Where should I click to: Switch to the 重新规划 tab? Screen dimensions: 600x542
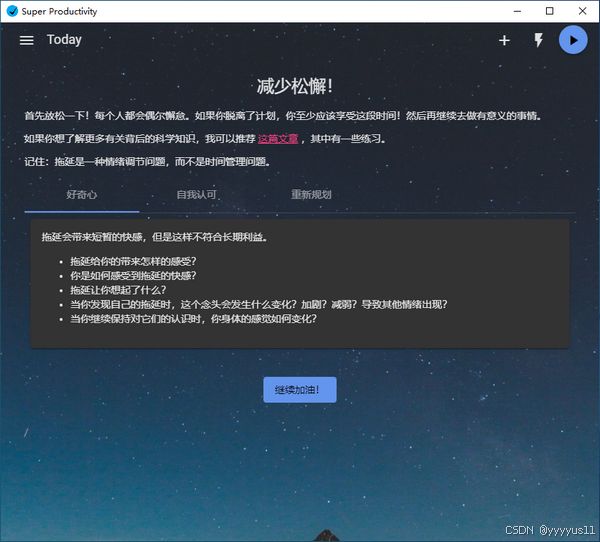pos(311,195)
